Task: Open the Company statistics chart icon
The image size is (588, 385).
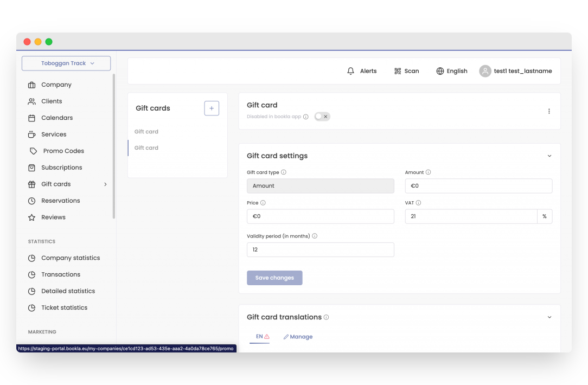Action: coord(31,258)
